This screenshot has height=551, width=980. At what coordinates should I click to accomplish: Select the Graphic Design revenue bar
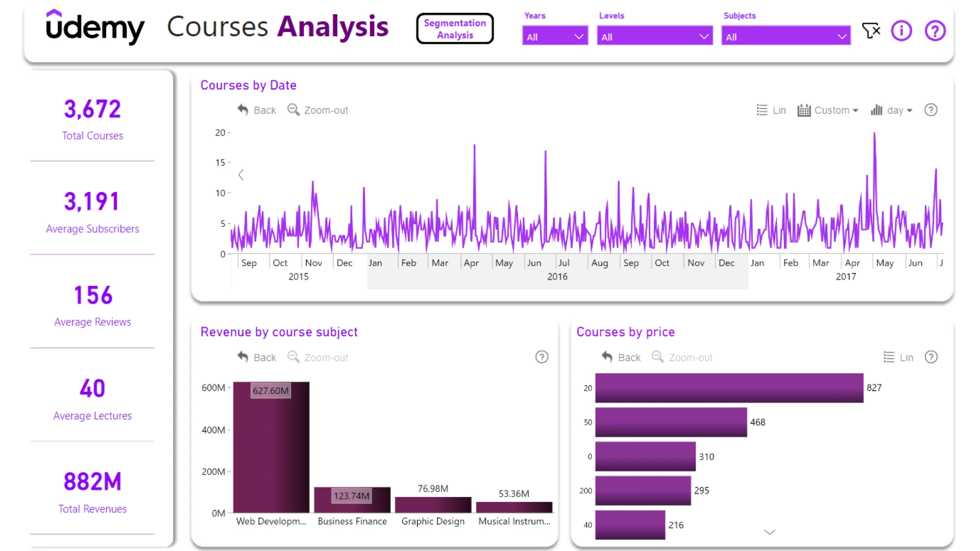(433, 505)
